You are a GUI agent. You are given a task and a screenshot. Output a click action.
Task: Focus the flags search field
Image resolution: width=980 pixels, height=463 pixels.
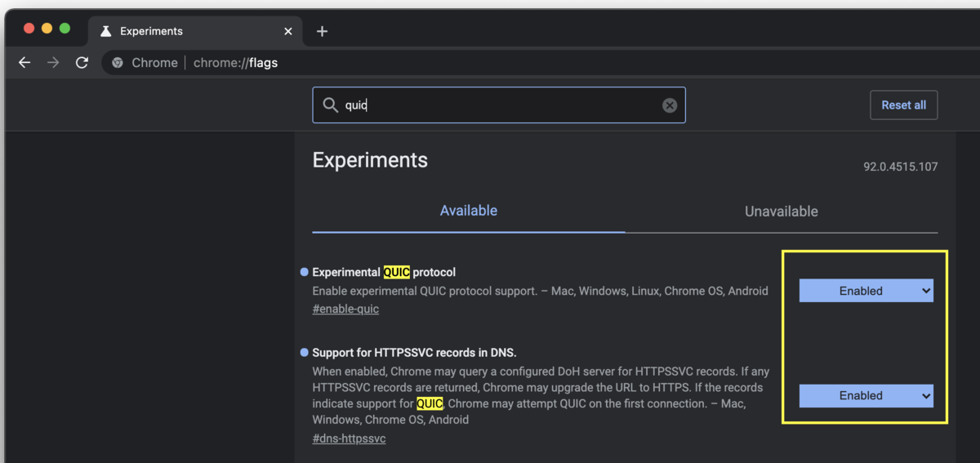499,105
